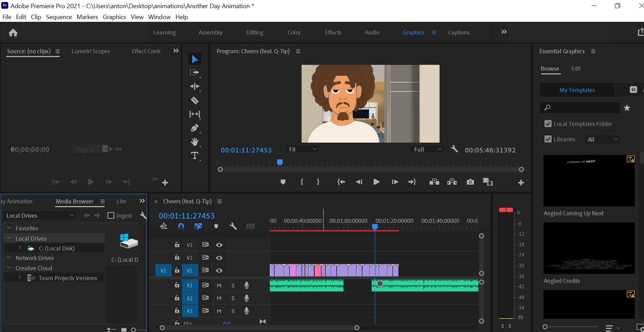Switch to Lumetri Scopes tab
The image size is (644, 332).
tap(91, 51)
